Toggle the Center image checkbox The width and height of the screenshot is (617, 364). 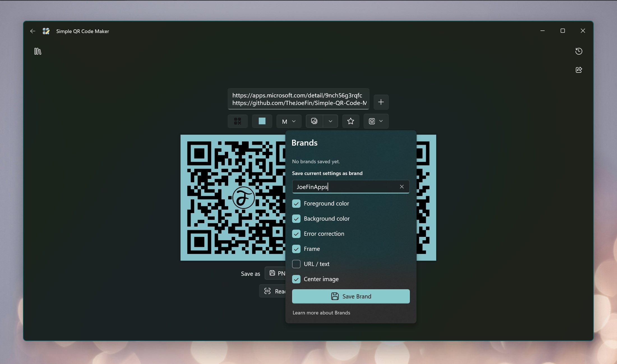click(296, 279)
